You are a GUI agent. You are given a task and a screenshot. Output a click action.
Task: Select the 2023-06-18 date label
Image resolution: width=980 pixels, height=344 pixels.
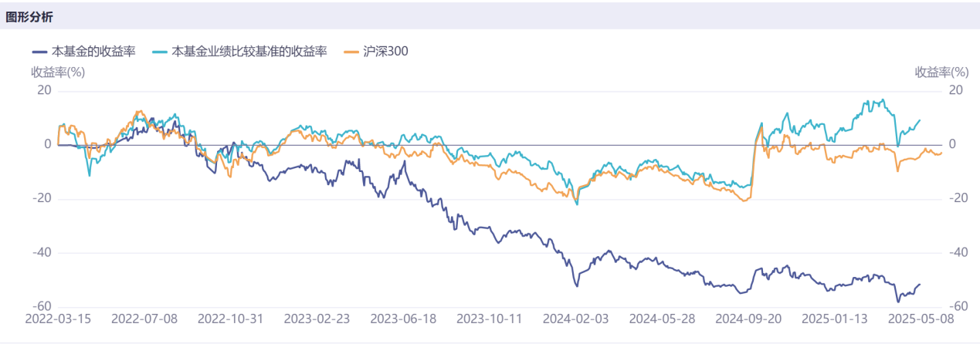[x=404, y=318]
